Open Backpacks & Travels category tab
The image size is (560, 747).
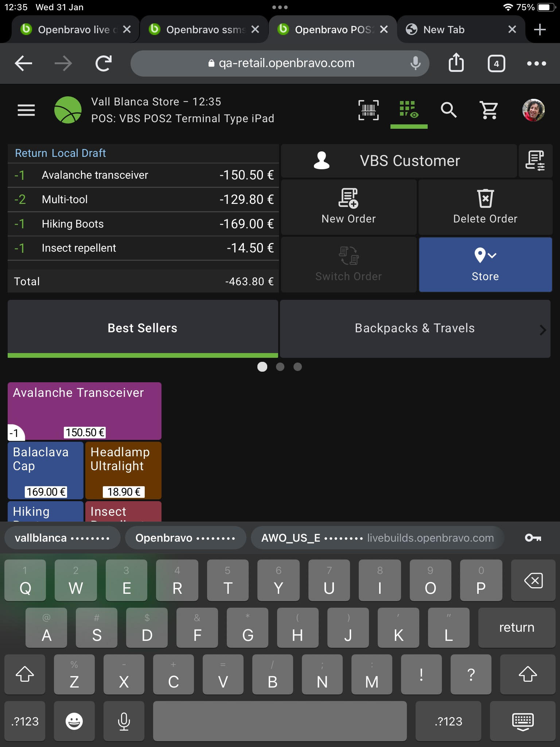(x=415, y=328)
